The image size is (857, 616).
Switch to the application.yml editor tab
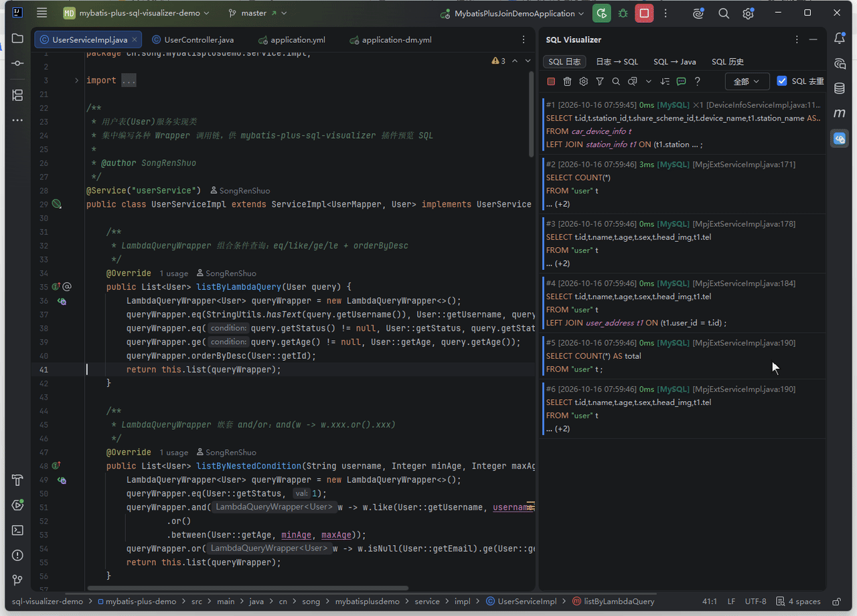coord(293,40)
